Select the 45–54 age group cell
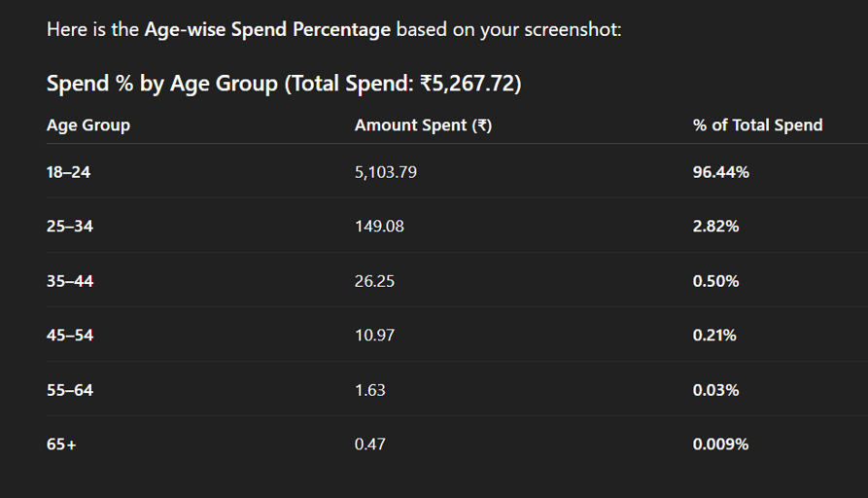The width and height of the screenshot is (868, 498). (x=70, y=336)
